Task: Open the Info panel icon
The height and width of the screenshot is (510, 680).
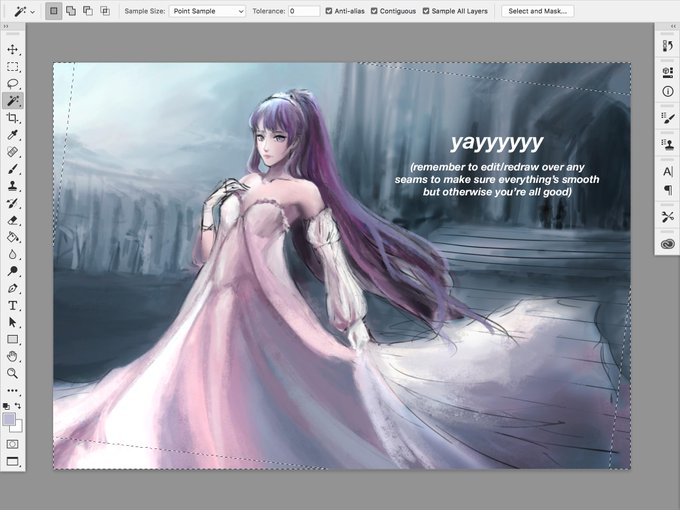Action: coord(668,91)
